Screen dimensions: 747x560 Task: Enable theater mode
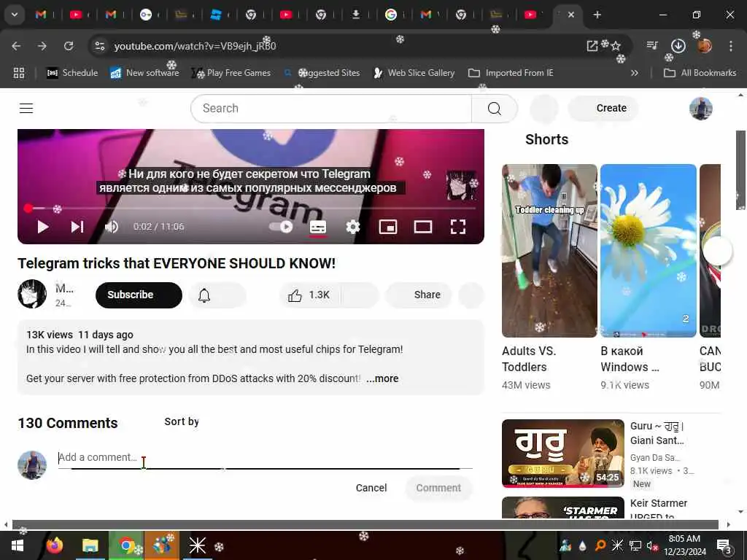coord(423,227)
